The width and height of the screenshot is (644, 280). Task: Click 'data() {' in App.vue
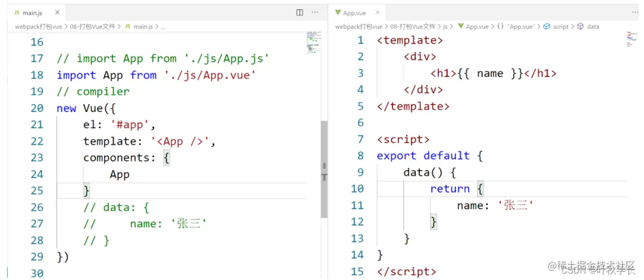tap(430, 172)
